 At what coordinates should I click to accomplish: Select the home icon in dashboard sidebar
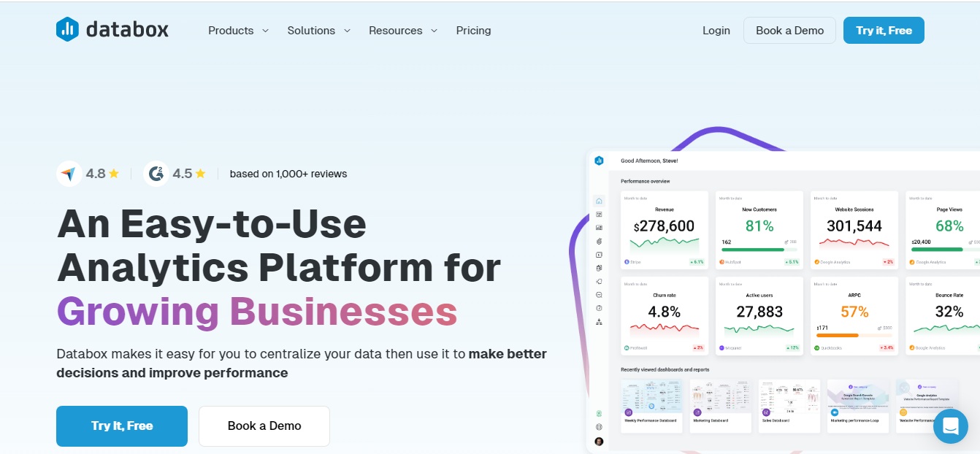tap(599, 201)
